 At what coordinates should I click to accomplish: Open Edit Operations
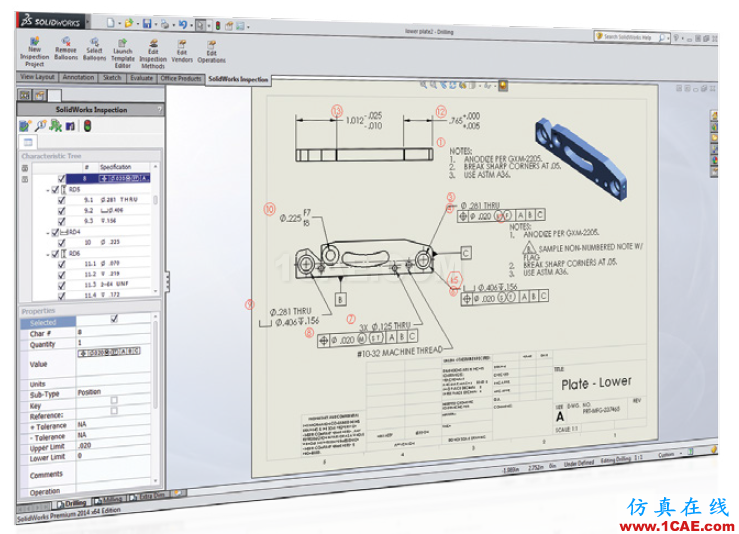211,52
